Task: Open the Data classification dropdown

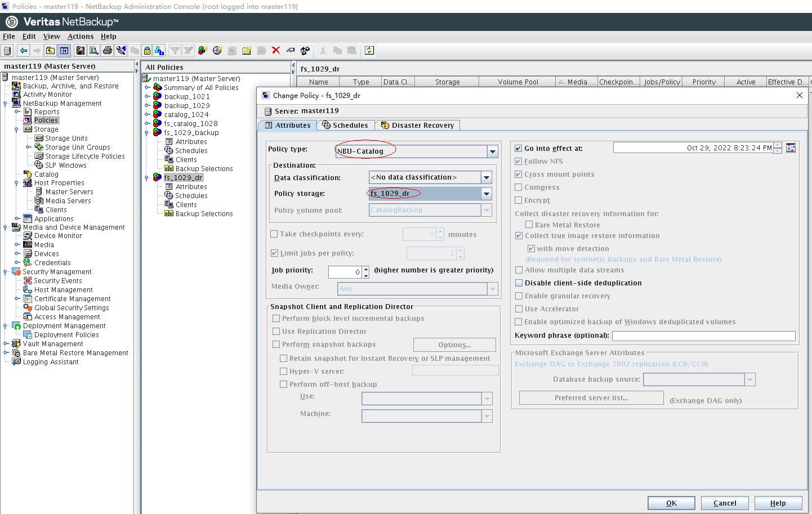Action: click(487, 178)
